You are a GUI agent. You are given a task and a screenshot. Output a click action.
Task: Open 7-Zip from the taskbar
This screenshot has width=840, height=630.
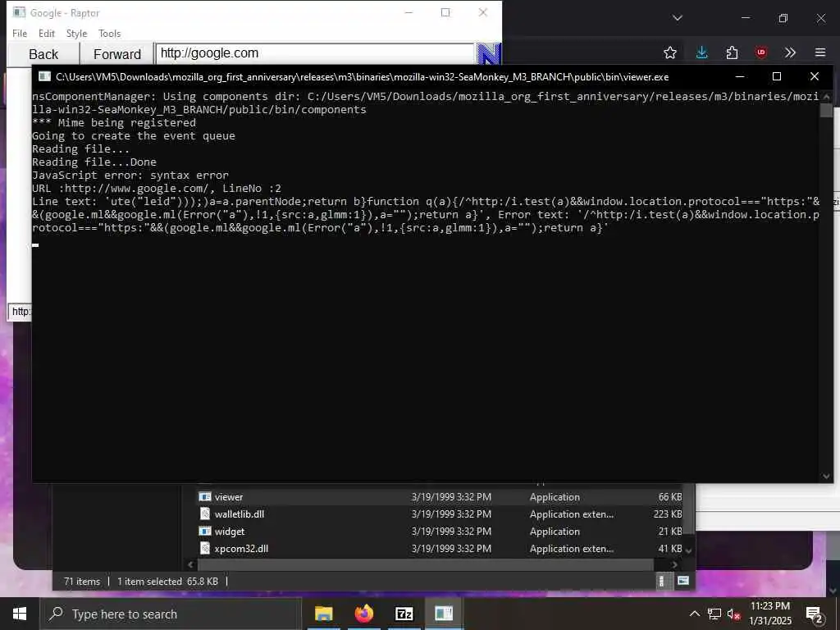404,614
